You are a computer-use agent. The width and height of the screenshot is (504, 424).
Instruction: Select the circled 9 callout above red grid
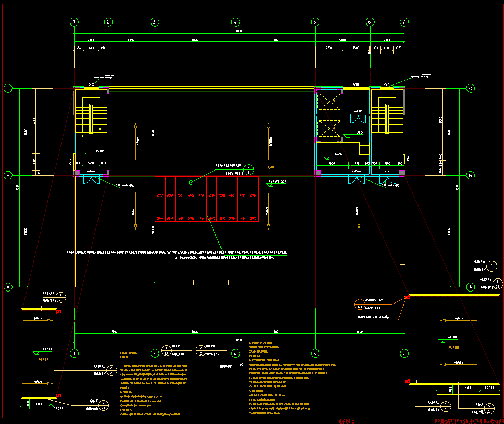pos(249,168)
